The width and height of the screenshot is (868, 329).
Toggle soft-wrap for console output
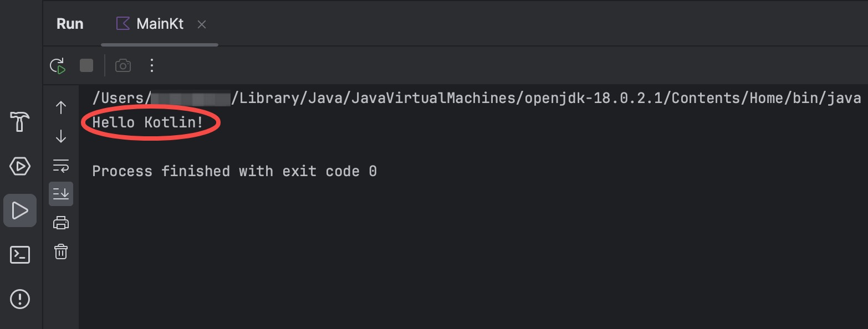61,165
